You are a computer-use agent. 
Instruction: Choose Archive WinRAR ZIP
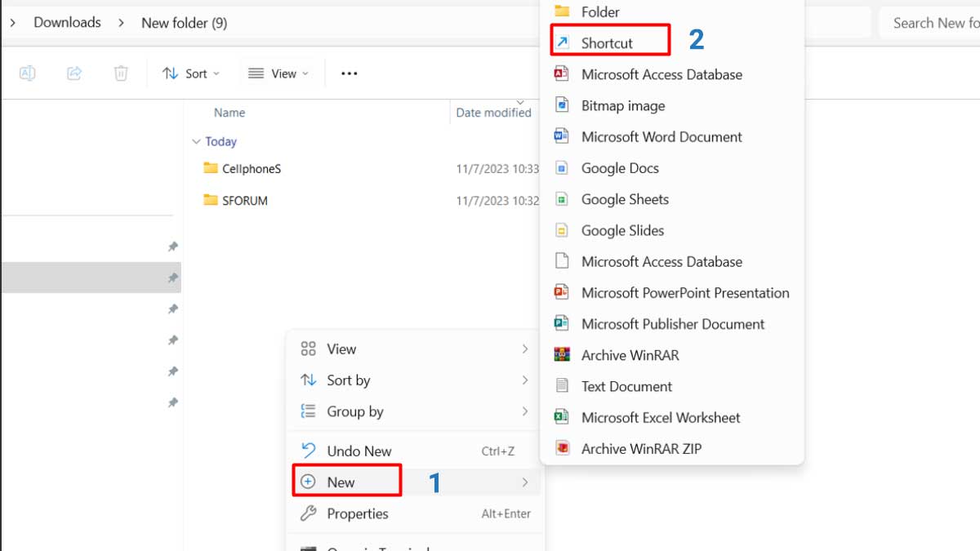(672, 448)
